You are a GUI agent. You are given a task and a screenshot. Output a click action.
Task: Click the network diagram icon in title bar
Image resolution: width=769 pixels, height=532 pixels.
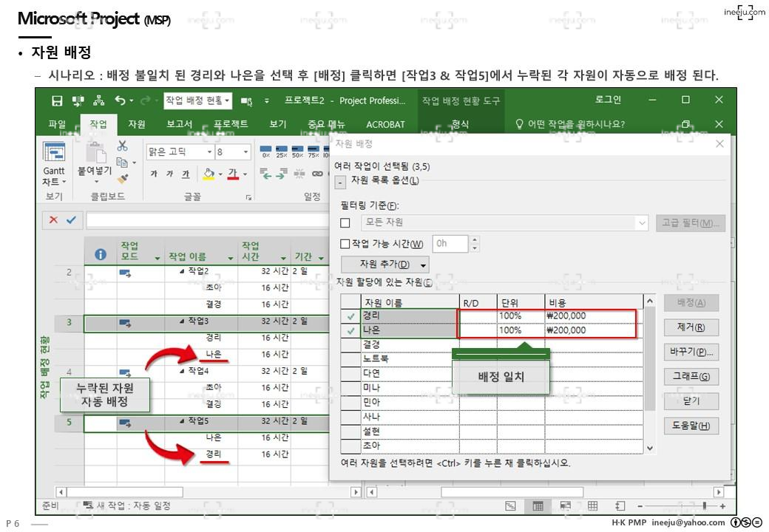click(x=98, y=100)
